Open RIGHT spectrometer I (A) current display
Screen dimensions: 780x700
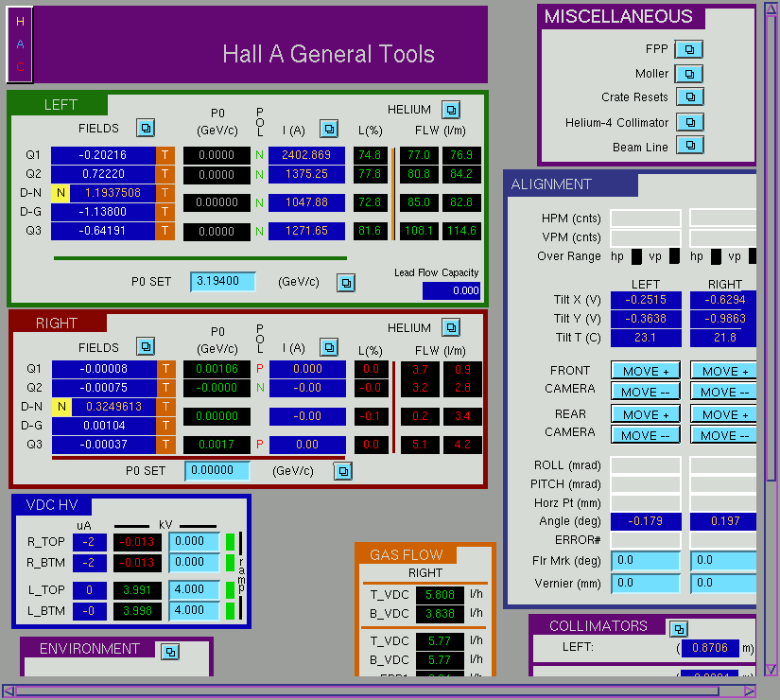tap(329, 347)
